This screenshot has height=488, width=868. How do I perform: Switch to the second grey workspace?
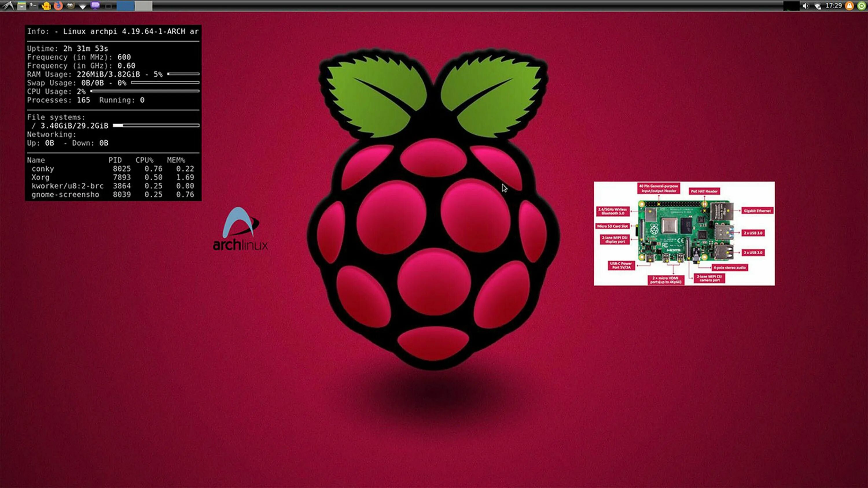144,6
